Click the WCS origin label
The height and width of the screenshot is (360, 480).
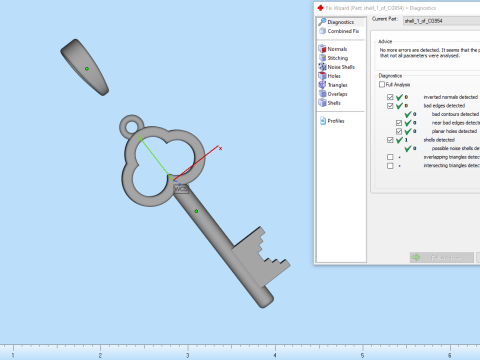click(181, 189)
